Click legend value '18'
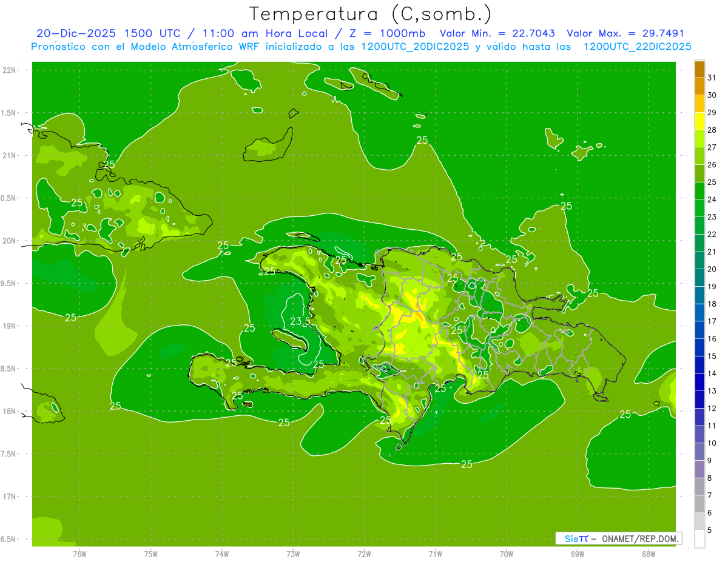The height and width of the screenshot is (562, 728). 712,304
